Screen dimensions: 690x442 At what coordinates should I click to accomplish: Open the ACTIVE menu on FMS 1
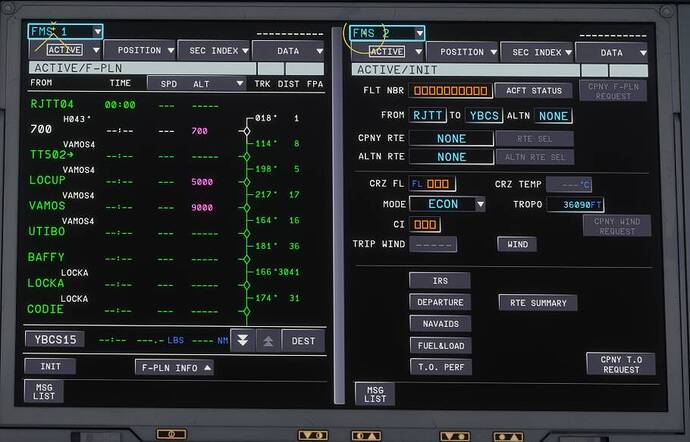(x=65, y=50)
